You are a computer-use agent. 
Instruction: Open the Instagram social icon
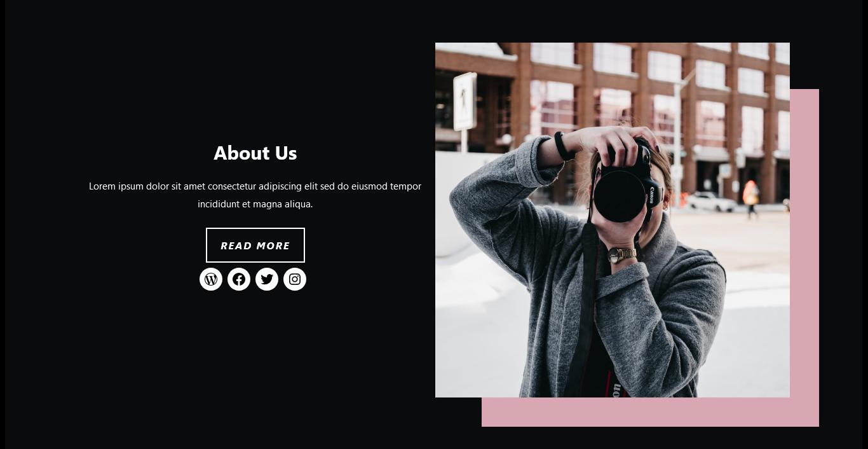pyautogui.click(x=295, y=279)
